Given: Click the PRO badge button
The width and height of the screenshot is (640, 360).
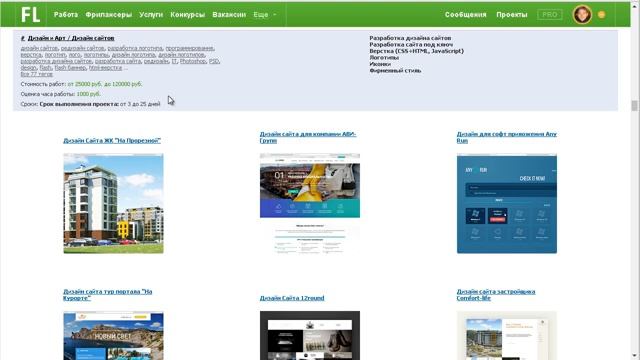Looking at the screenshot, I should (x=549, y=15).
